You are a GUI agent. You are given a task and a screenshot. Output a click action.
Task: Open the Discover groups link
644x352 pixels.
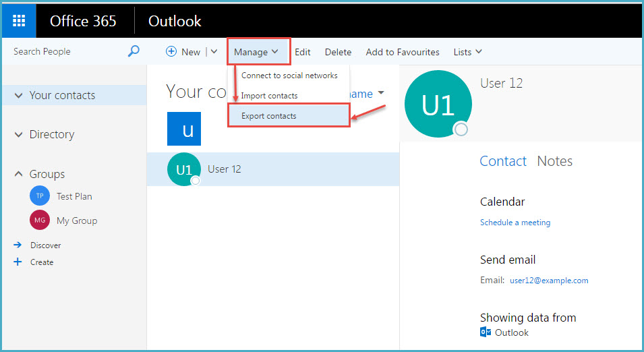tap(46, 245)
